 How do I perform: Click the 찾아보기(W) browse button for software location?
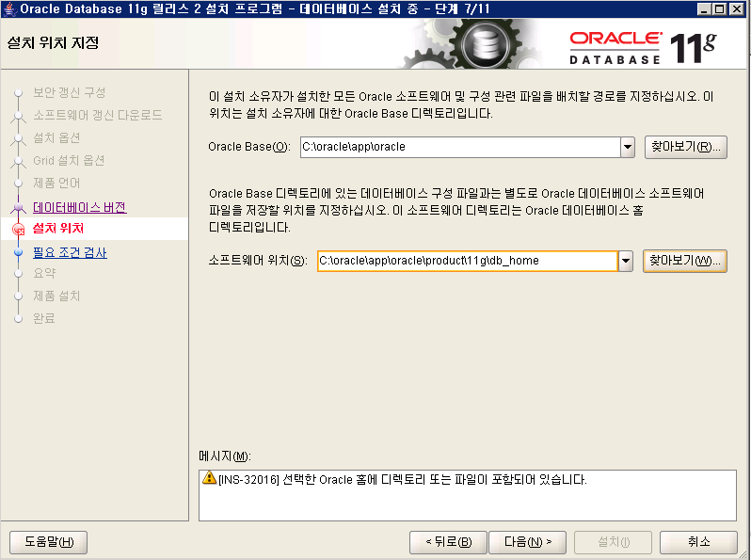click(x=684, y=261)
